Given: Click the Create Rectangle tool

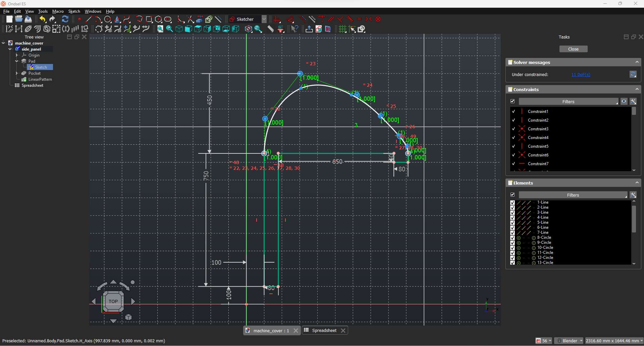Looking at the screenshot, I should coord(149,19).
